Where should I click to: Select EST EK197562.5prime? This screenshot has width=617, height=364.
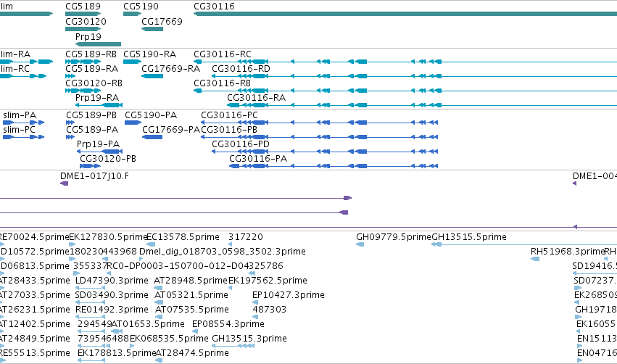(268, 281)
